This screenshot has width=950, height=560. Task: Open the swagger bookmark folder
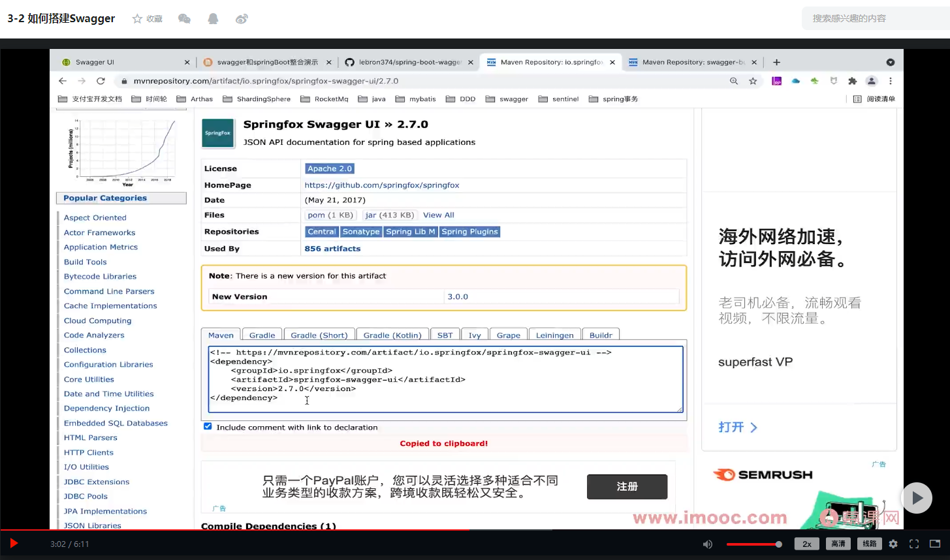(x=507, y=99)
